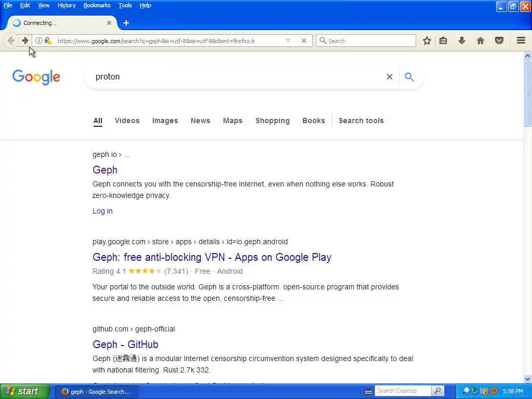
Task: Switch to Maps results
Action: [x=233, y=121]
